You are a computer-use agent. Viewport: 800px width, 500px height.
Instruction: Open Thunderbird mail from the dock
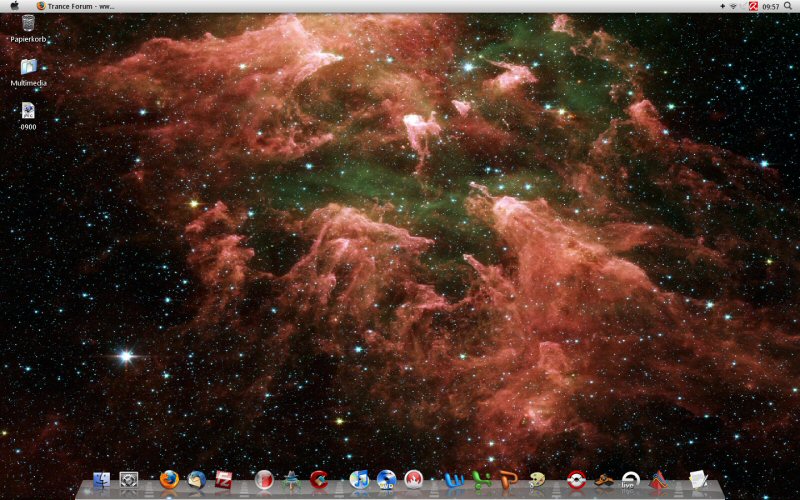197,480
